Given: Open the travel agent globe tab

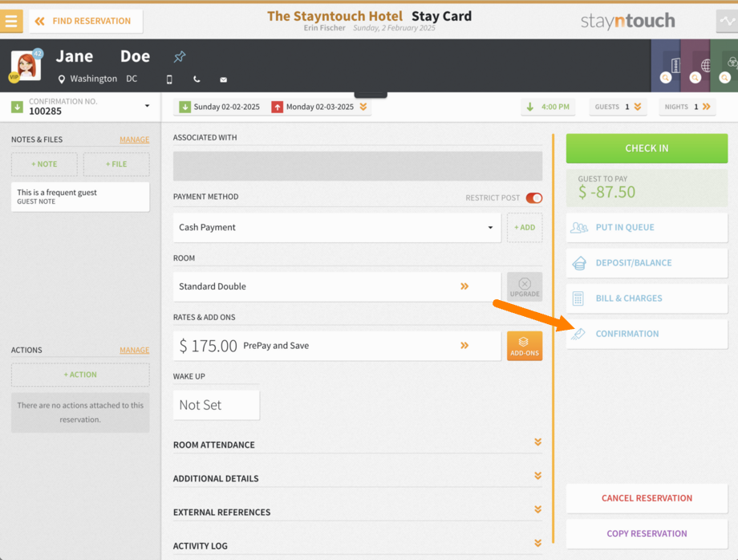Looking at the screenshot, I should click(x=695, y=66).
